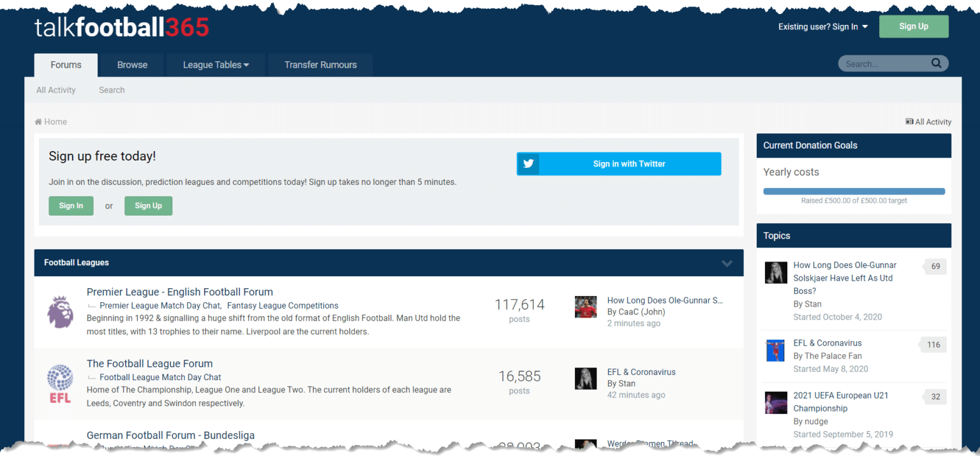Open CaaC (John)'s profile avatar
This screenshot has width=980, height=456.
(x=585, y=307)
